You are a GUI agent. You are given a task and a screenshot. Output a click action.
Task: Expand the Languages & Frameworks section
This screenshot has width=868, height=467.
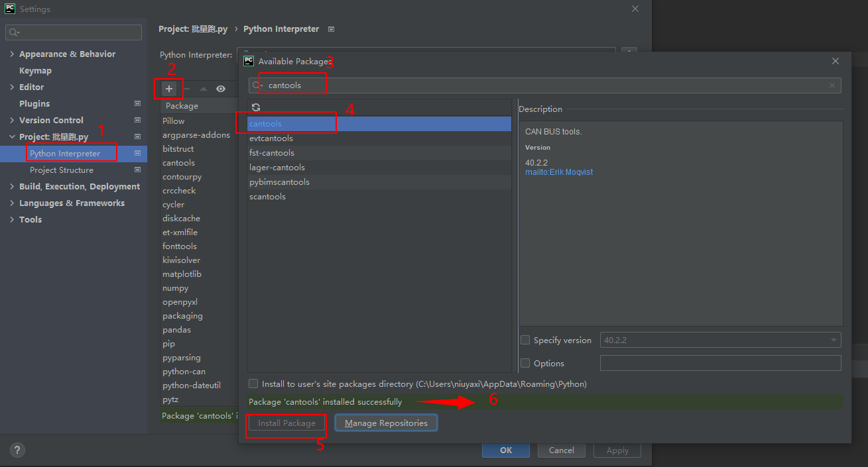coord(12,203)
